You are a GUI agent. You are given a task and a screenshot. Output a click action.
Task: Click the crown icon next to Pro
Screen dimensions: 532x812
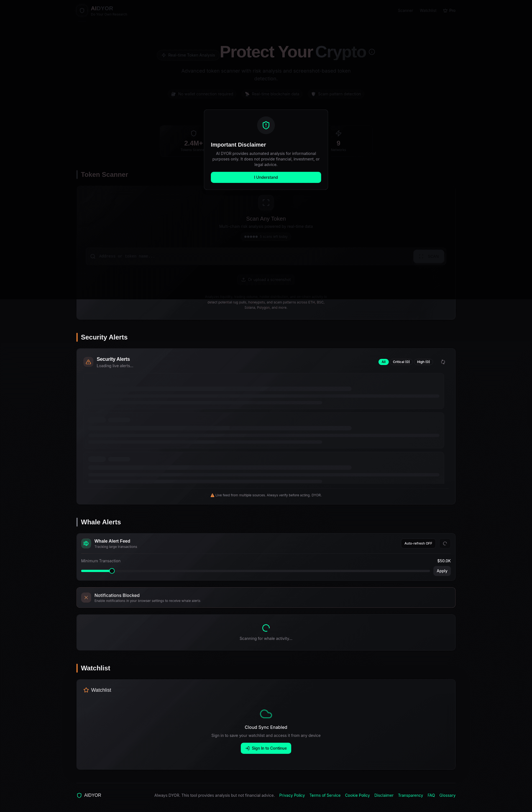click(x=445, y=10)
